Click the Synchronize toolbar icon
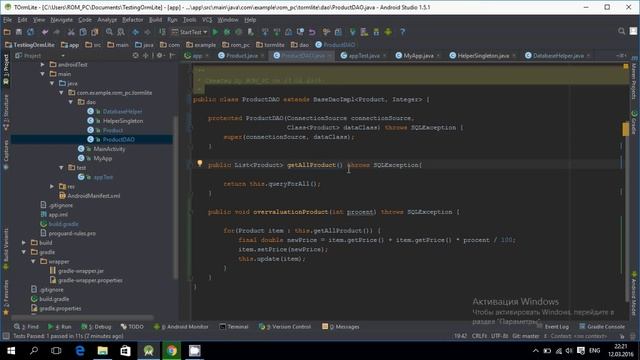Image resolution: width=640 pixels, height=360 pixels. tap(31, 32)
